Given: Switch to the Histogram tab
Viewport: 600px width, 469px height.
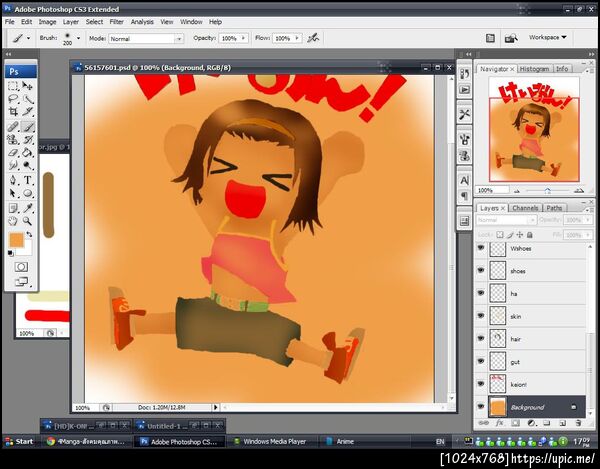Looking at the screenshot, I should [x=534, y=69].
